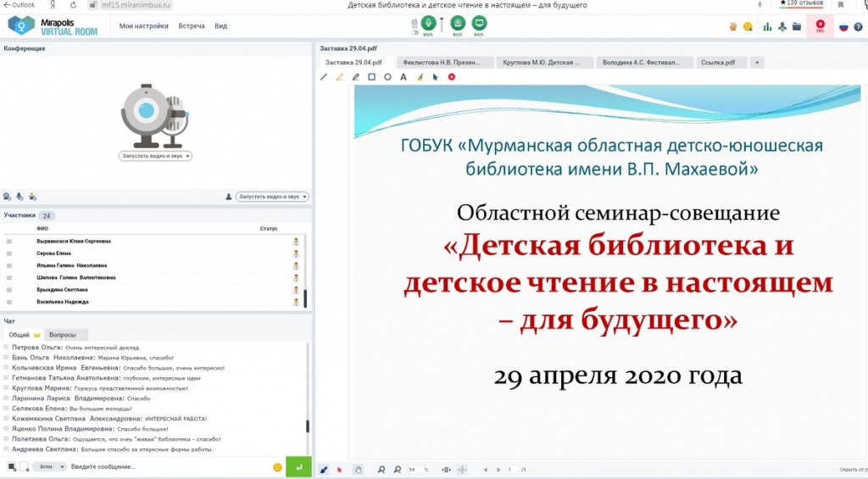
Task: Select the broom clear-annotations tool
Action: click(x=420, y=77)
